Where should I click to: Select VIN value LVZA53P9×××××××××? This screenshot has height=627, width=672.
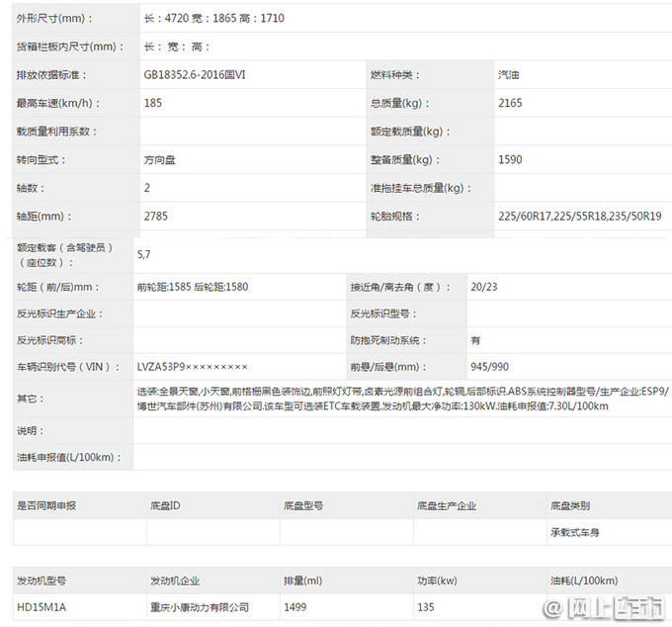[192, 367]
